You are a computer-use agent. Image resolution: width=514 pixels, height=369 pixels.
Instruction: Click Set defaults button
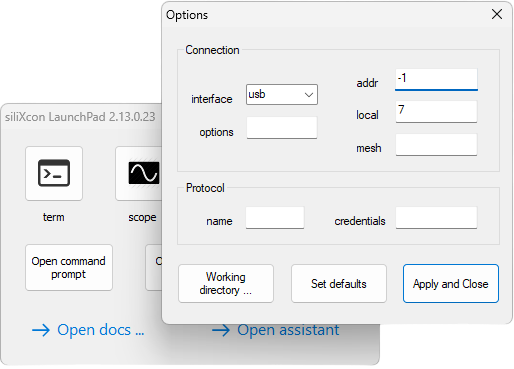(x=339, y=284)
